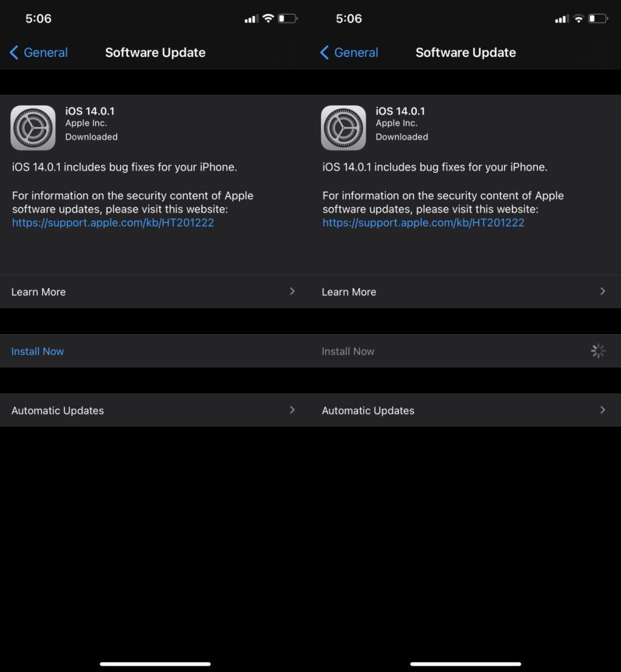The height and width of the screenshot is (672, 621).
Task: Open Automatic Updates settings
Action: coord(58,410)
